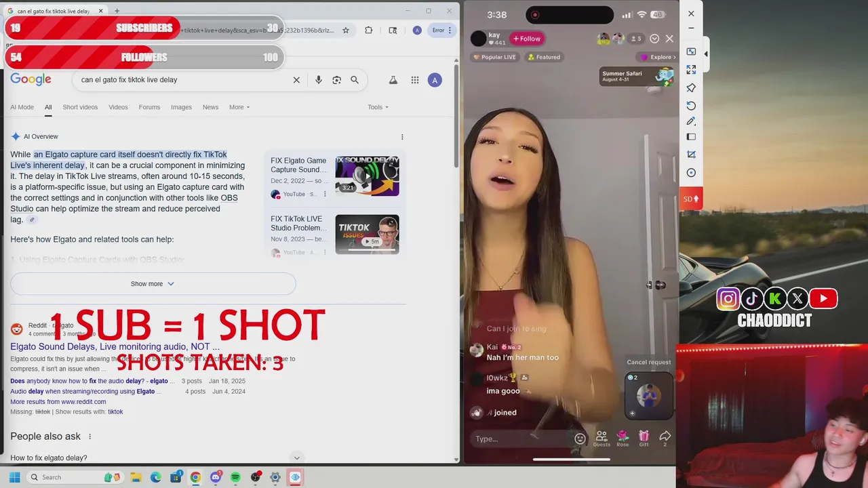Open the Summer Safari event banner

point(637,77)
